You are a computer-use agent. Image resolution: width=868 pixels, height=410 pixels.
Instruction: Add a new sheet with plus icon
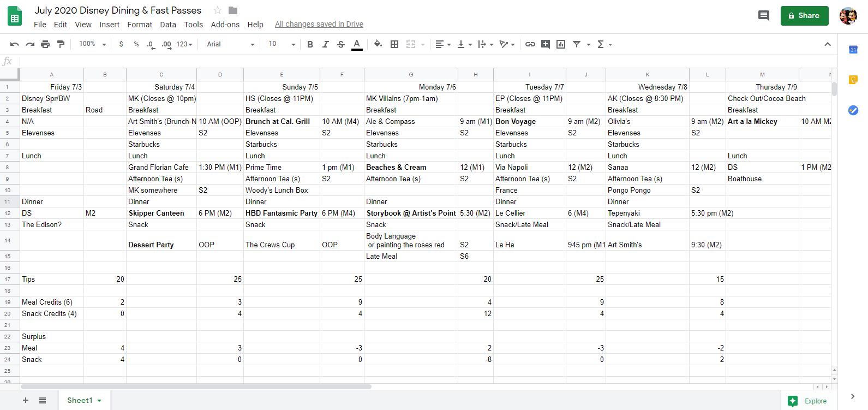[x=26, y=400]
